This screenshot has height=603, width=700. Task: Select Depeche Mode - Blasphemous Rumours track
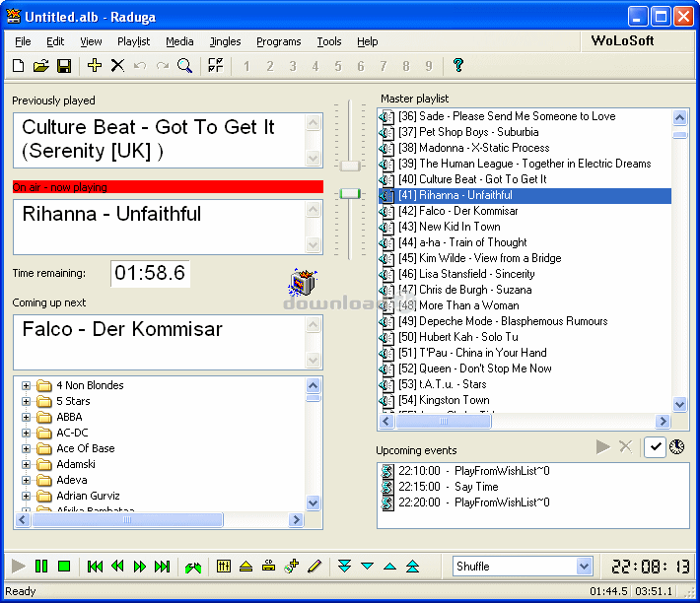click(525, 321)
